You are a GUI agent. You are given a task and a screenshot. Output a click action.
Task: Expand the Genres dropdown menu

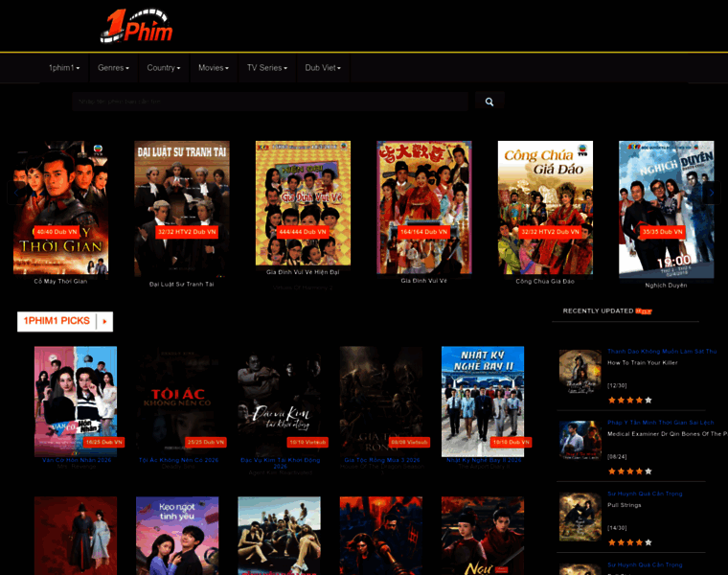pos(113,68)
